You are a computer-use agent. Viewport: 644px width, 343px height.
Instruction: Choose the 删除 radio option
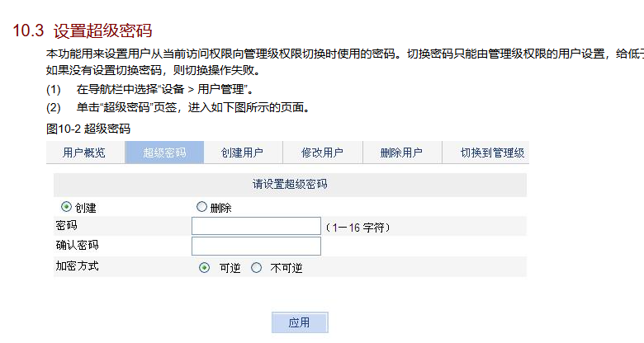point(202,207)
